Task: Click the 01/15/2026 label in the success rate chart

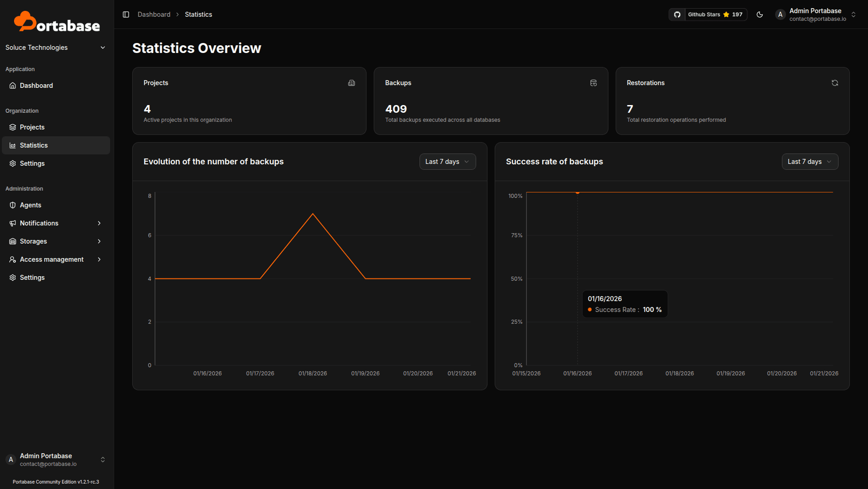Action: point(526,374)
